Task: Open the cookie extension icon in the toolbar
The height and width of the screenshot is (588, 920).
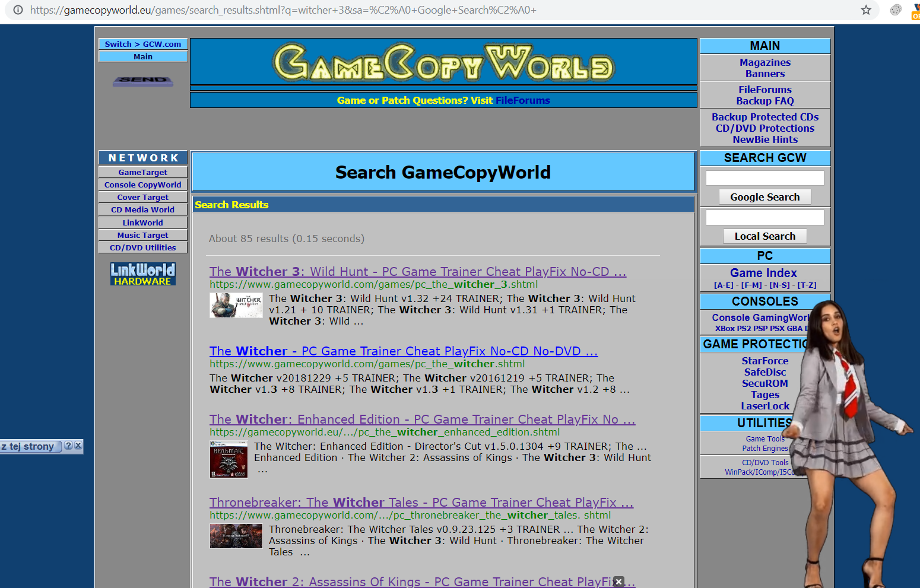Action: click(896, 10)
